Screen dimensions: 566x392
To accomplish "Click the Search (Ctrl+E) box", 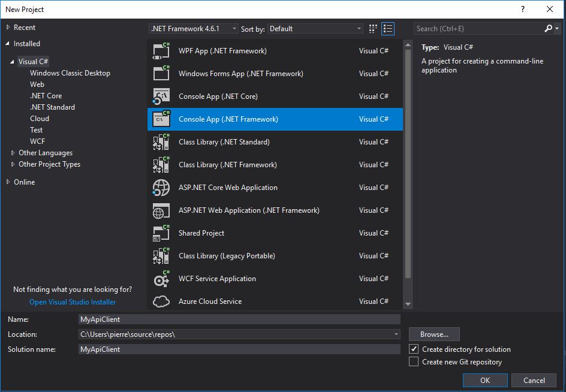I will tap(478, 29).
